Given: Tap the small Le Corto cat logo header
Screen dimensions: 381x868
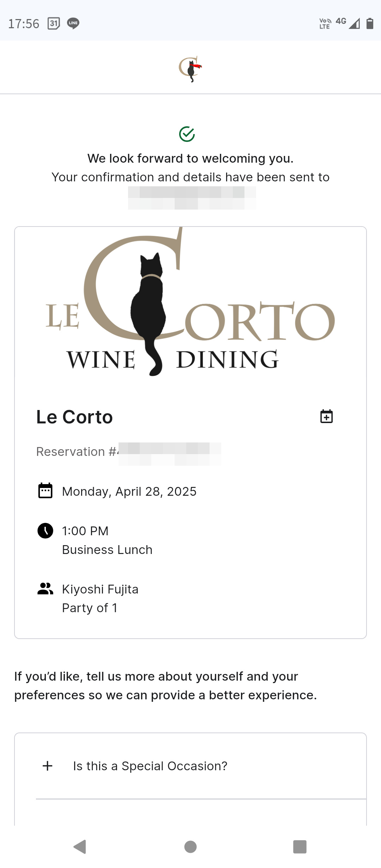Looking at the screenshot, I should click(x=190, y=68).
